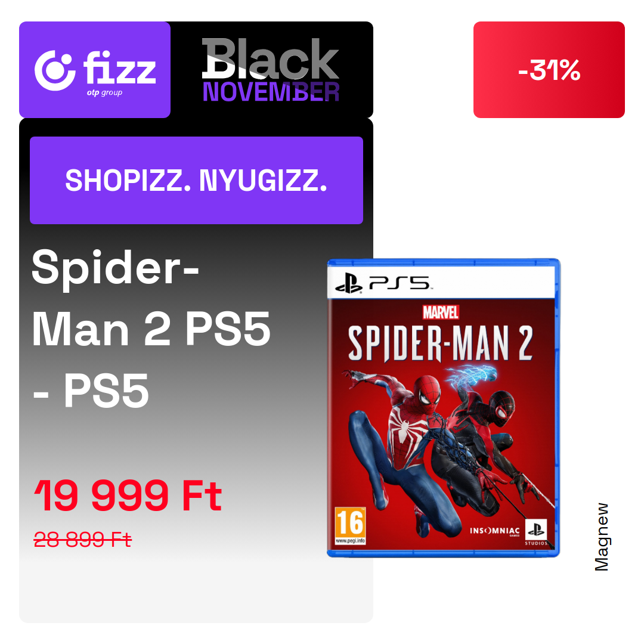Click the crossed-out 28 899 Ft price
Viewport: 644px width, 644px height.
point(82,539)
